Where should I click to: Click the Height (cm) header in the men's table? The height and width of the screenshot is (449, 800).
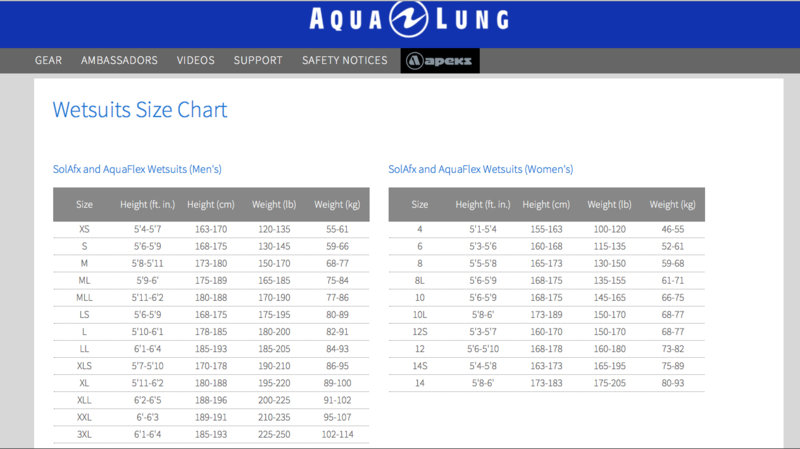(x=210, y=204)
